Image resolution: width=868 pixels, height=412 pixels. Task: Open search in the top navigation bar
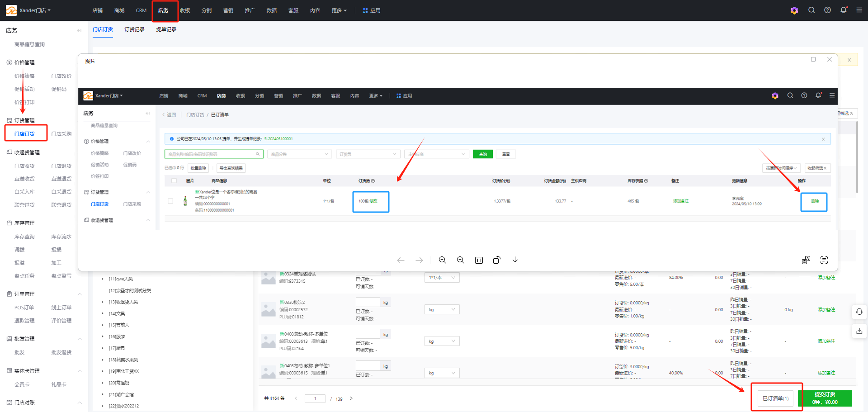click(x=811, y=10)
